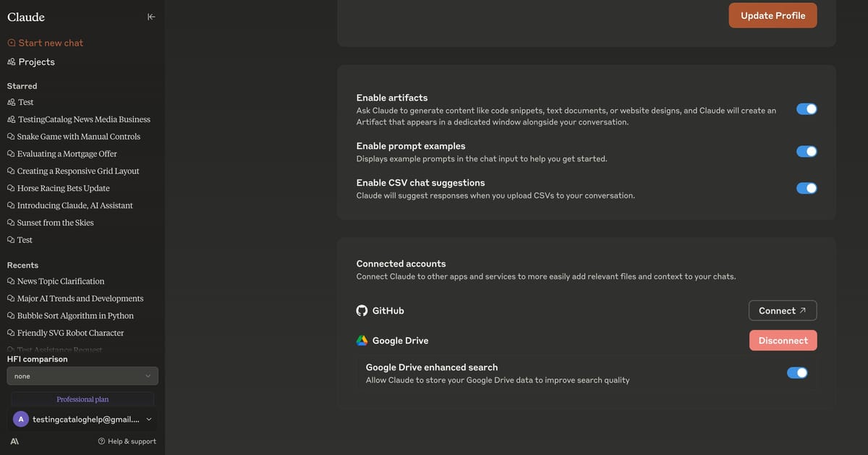This screenshot has height=455, width=868.
Task: Disable prompt examples
Action: pyautogui.click(x=806, y=151)
